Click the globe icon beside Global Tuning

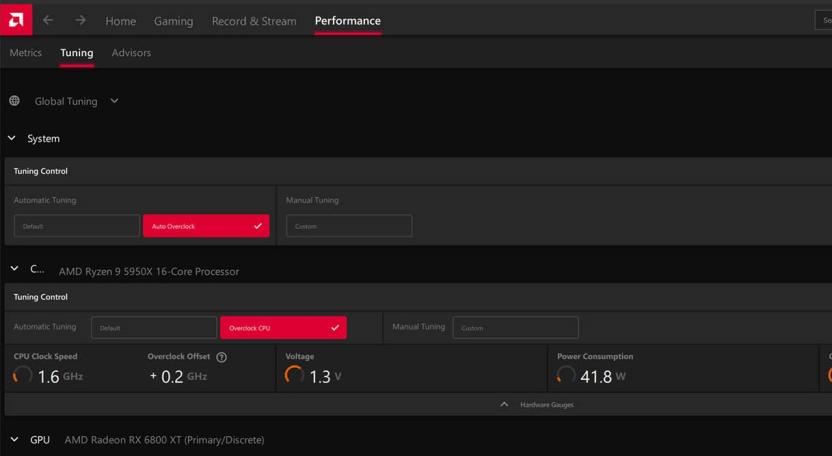pyautogui.click(x=14, y=101)
